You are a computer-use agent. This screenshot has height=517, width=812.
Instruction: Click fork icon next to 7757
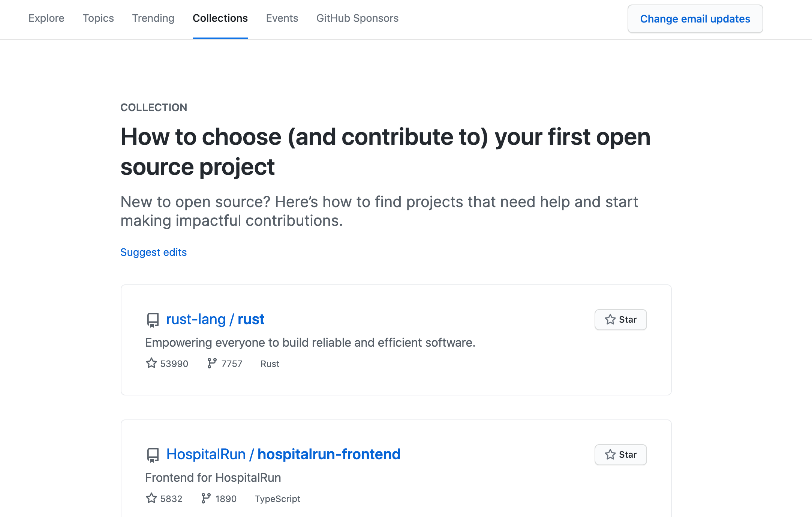point(212,363)
